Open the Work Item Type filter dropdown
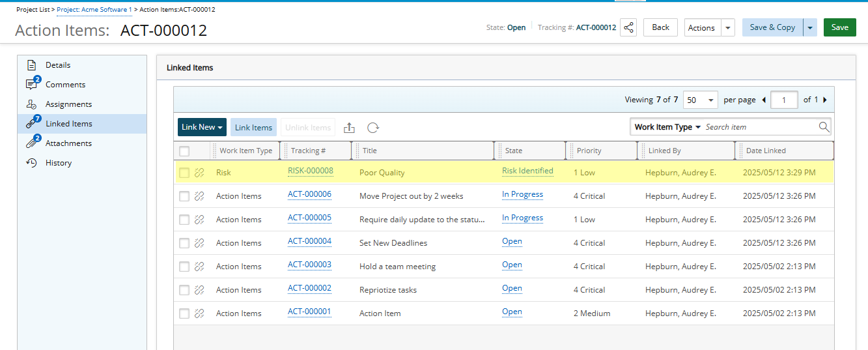868x350 pixels. [667, 127]
